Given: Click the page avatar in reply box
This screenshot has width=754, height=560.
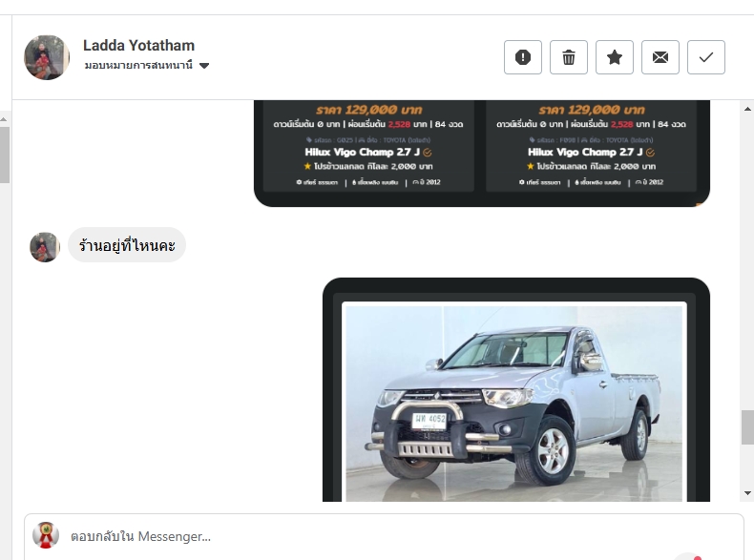Looking at the screenshot, I should (x=46, y=535).
